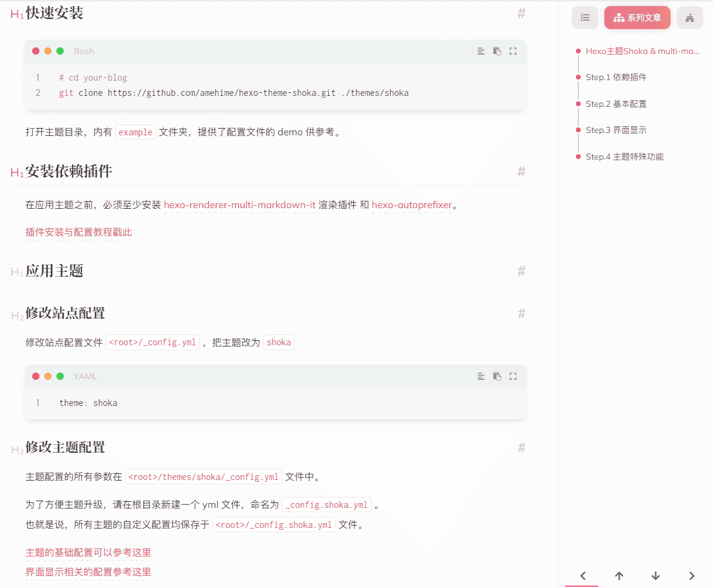Click the anchor # beside 安装依赖插件 heading
Viewport: 713px width, 588px height.
(521, 172)
